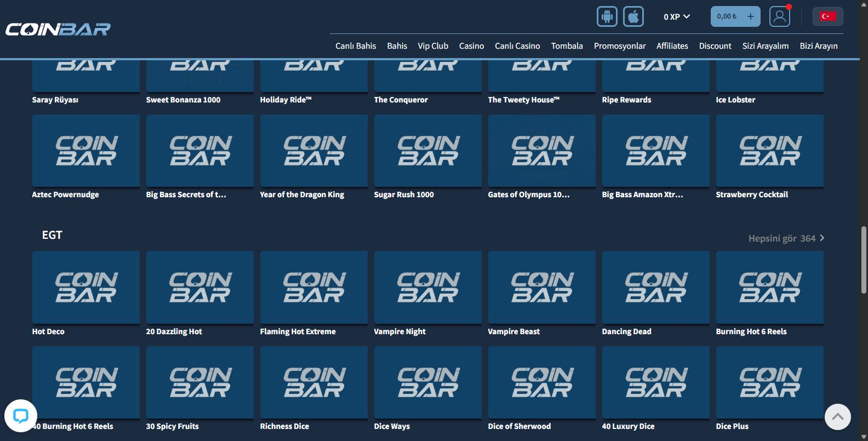
Task: Launch the Vampire Night game tile
Action: [x=427, y=288]
